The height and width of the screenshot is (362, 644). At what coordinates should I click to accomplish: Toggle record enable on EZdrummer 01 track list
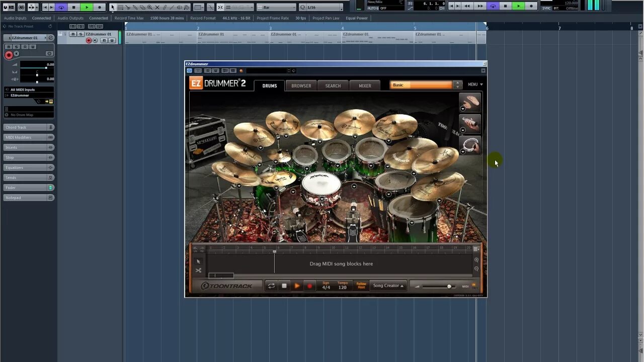[x=89, y=40]
